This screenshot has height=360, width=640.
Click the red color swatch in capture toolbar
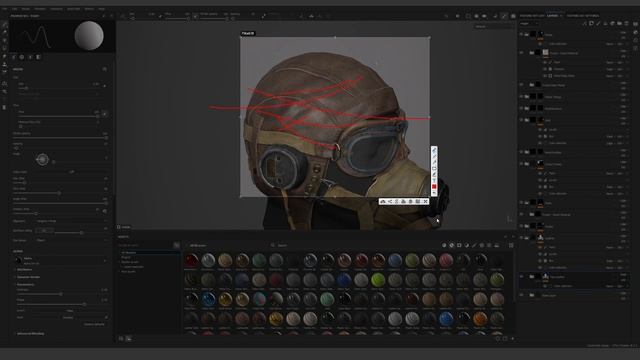click(434, 187)
